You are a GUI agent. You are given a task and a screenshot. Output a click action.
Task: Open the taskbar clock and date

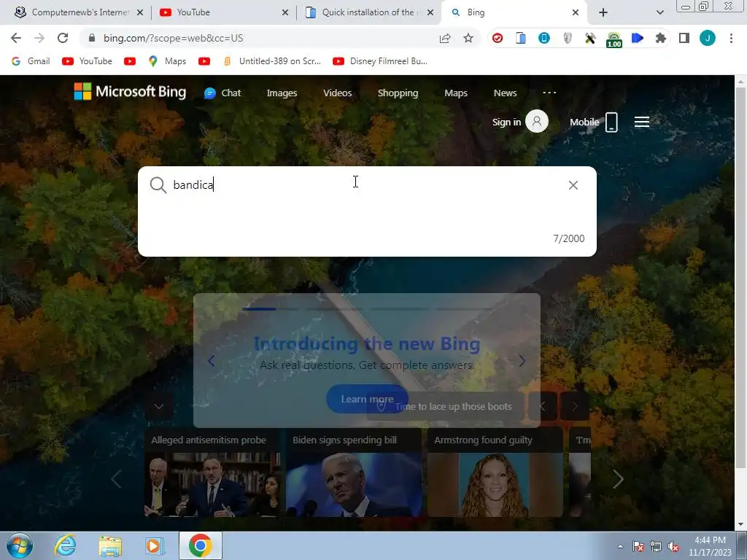(710, 546)
